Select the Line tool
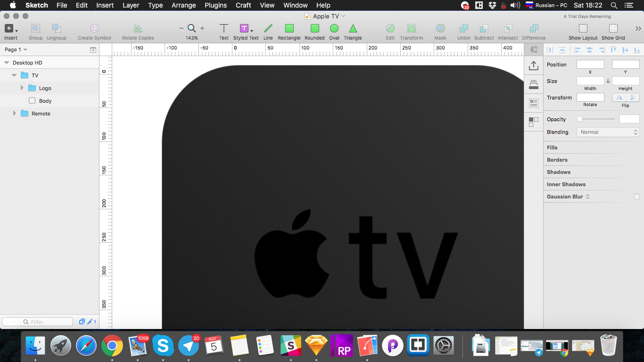The width and height of the screenshot is (644, 362). click(268, 29)
